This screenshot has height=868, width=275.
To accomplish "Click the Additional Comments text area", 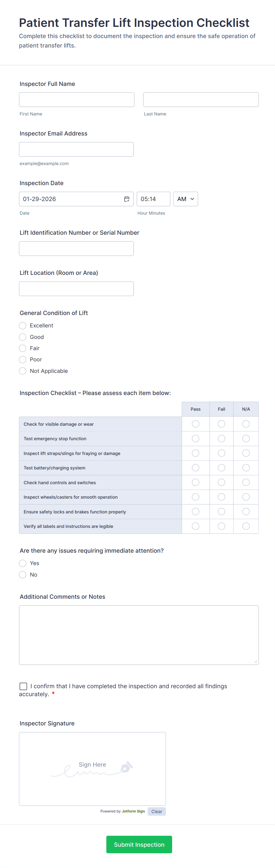I will click(x=139, y=635).
